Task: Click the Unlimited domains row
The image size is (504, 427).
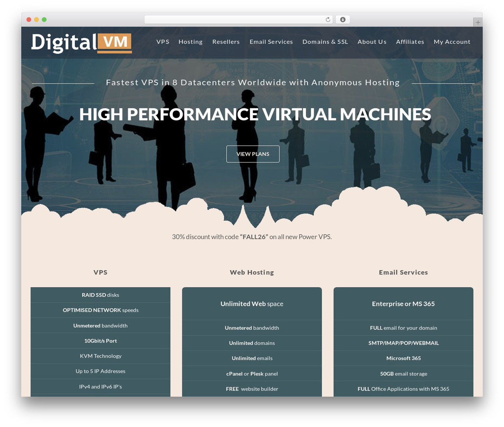Action: [x=252, y=343]
